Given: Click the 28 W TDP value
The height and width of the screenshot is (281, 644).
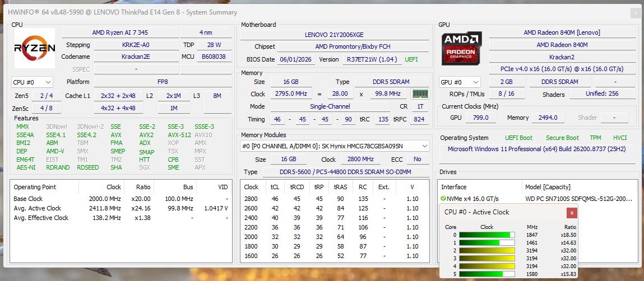Looking at the screenshot, I should 215,45.
